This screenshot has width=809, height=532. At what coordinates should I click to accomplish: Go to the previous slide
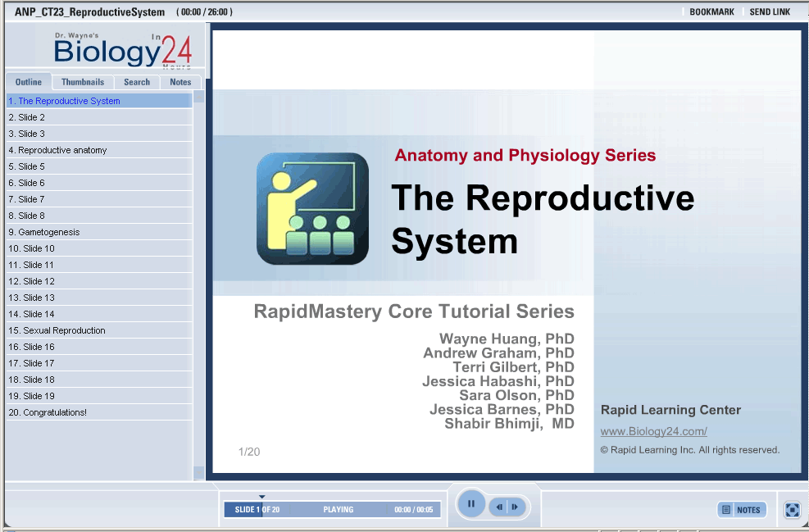coord(499,507)
